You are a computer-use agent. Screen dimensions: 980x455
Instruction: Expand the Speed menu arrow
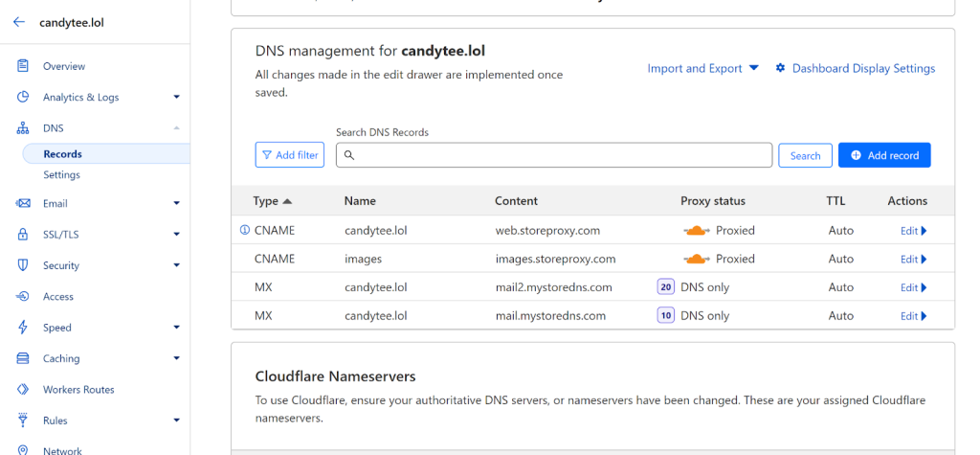(176, 328)
